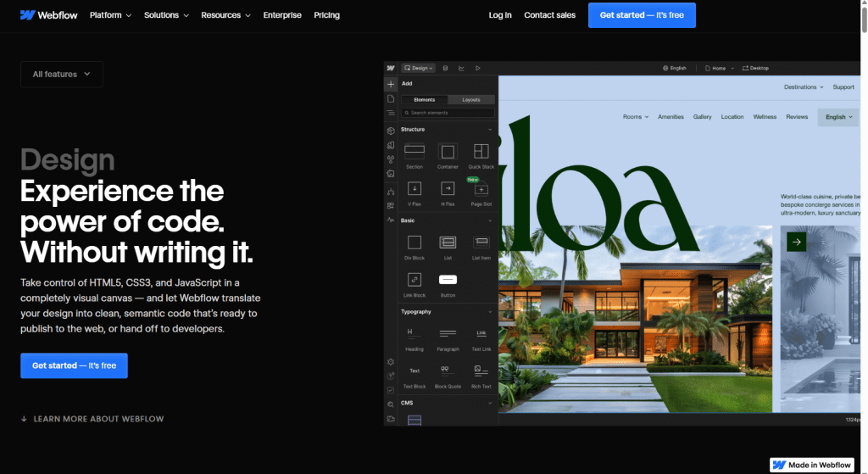This screenshot has height=474, width=868.
Task: Select the Heading typography element
Action: coord(415,333)
